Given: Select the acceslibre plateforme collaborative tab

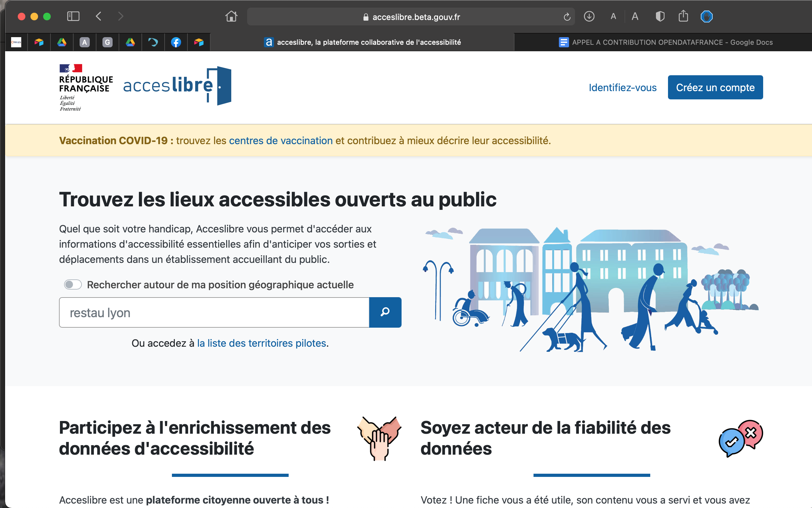Looking at the screenshot, I should 362,42.
